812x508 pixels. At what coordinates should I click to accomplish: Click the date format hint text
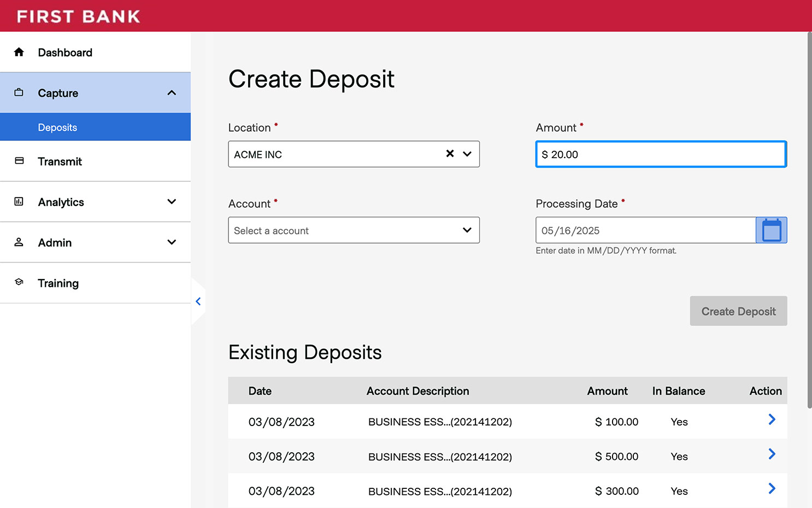tap(606, 251)
